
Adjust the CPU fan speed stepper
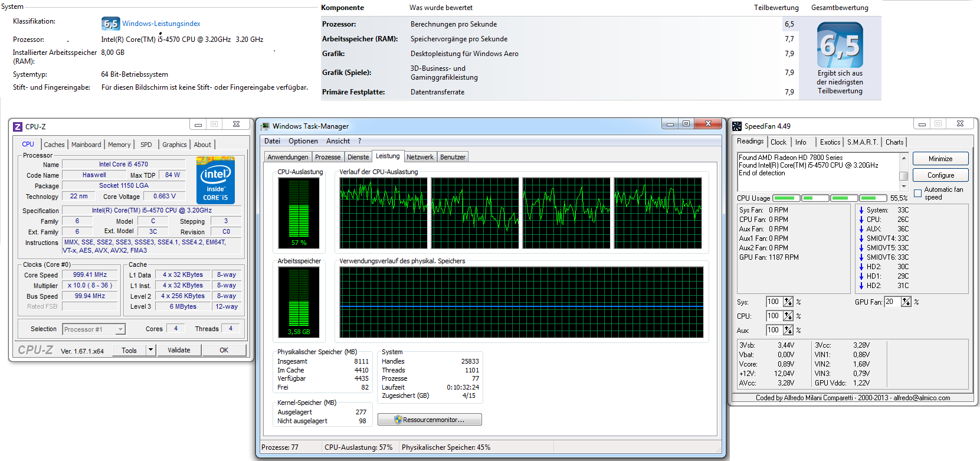point(788,316)
